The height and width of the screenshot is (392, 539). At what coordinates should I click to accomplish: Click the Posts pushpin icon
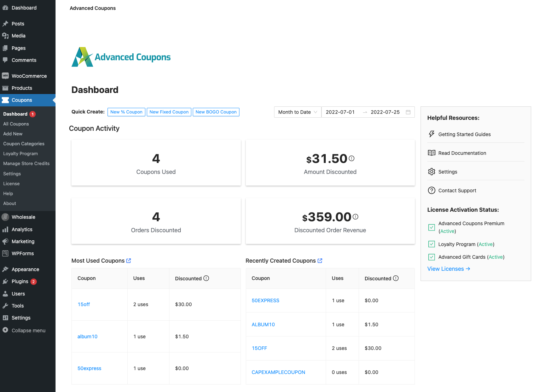click(5, 24)
